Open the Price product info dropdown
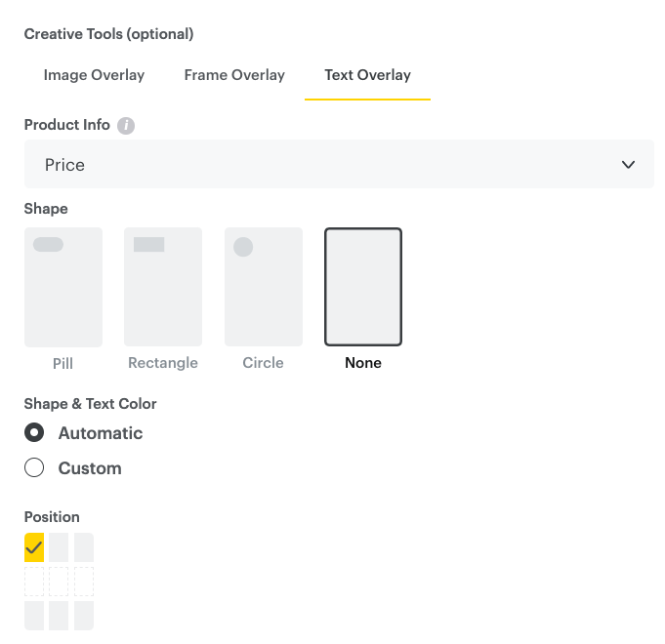The height and width of the screenshot is (644, 665). 339,165
